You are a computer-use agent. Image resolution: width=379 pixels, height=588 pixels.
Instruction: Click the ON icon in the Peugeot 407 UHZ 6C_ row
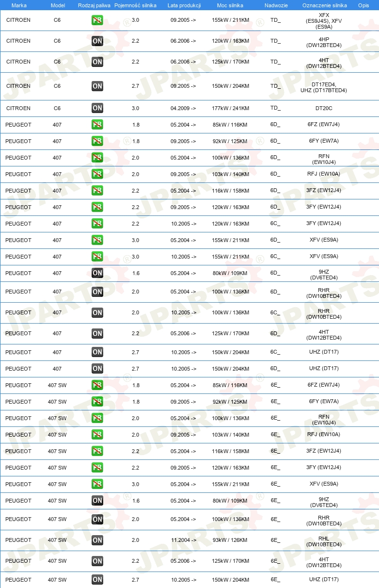(97, 352)
